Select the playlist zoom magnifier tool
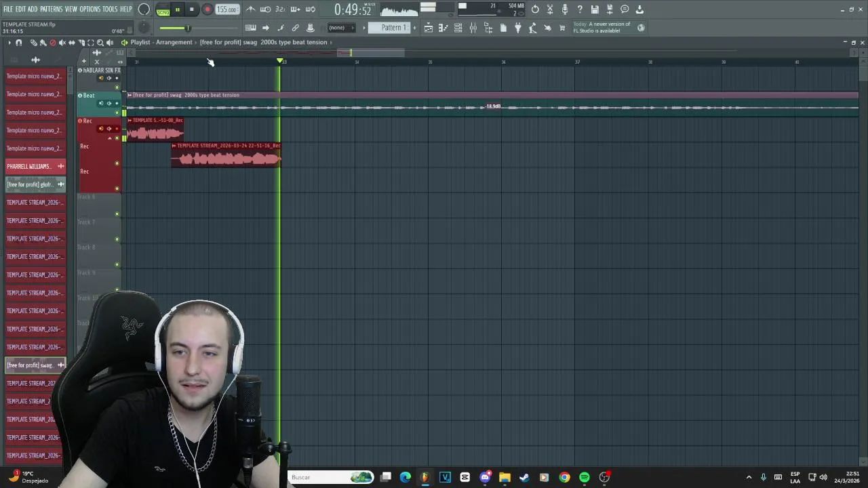868x488 pixels. pos(100,43)
